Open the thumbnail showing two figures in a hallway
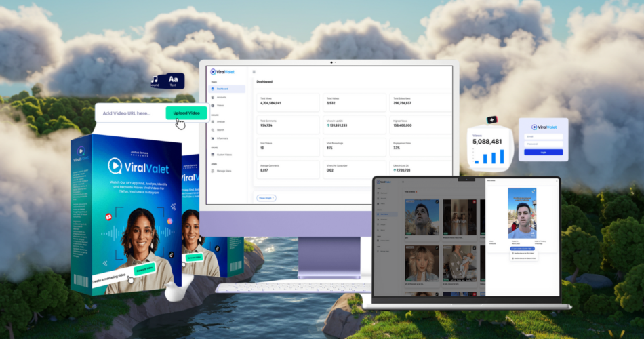Screen dimensions: 644x339 pyautogui.click(x=460, y=218)
